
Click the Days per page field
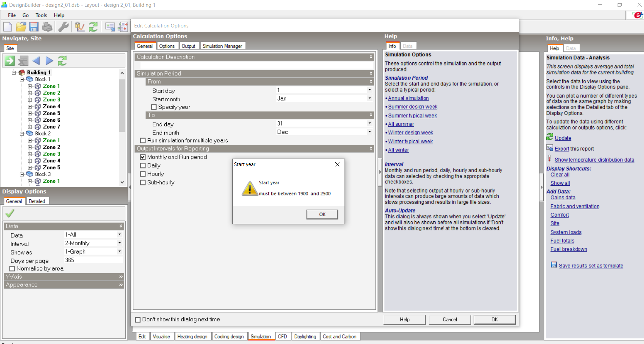[x=93, y=260]
